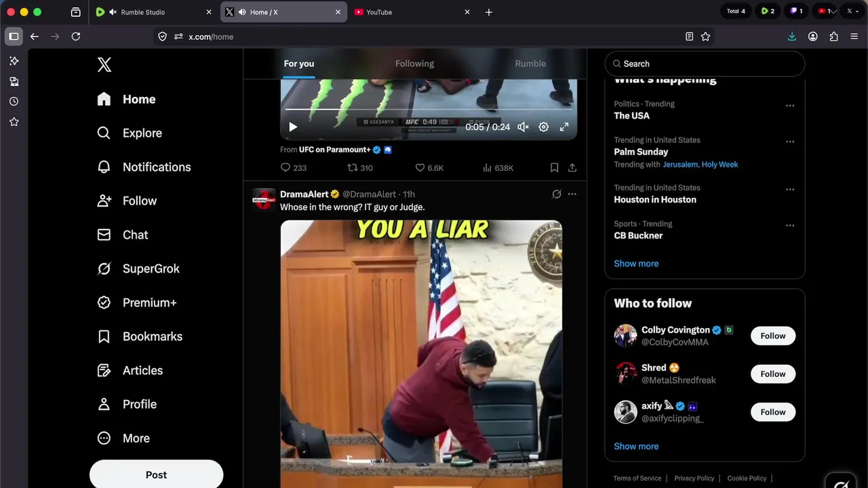This screenshot has width=868, height=488.
Task: Switch to the For you tab
Action: 299,64
